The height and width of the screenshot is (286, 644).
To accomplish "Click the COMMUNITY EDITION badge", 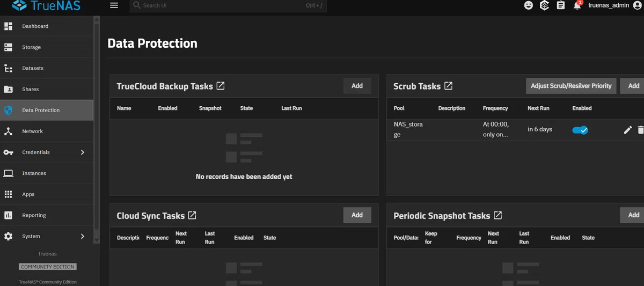I will 48,267.
